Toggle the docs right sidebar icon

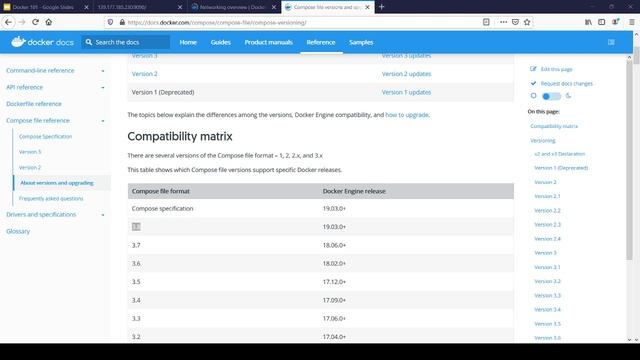pos(611,42)
